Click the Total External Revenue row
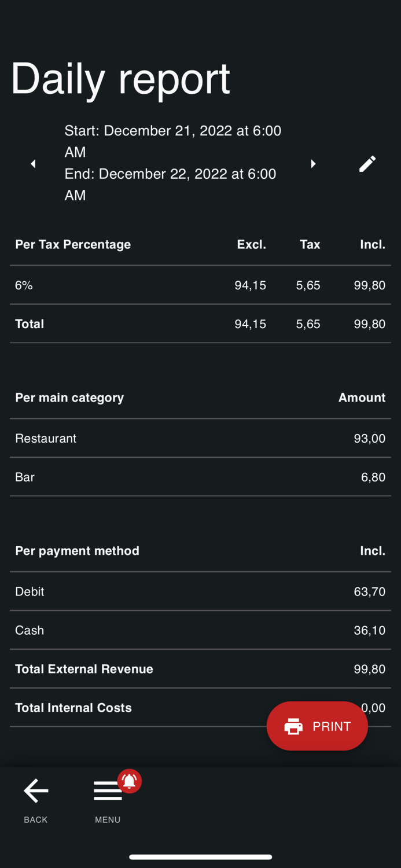 point(200,669)
